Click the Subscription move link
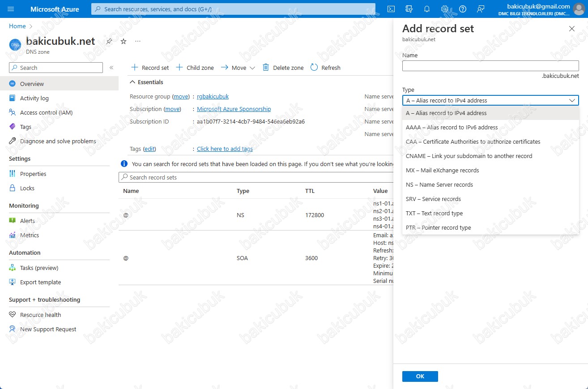 (172, 109)
